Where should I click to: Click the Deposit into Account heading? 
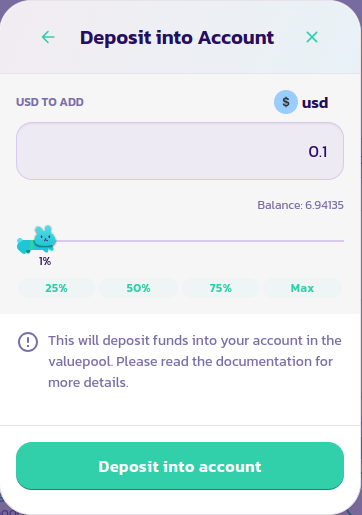point(177,37)
